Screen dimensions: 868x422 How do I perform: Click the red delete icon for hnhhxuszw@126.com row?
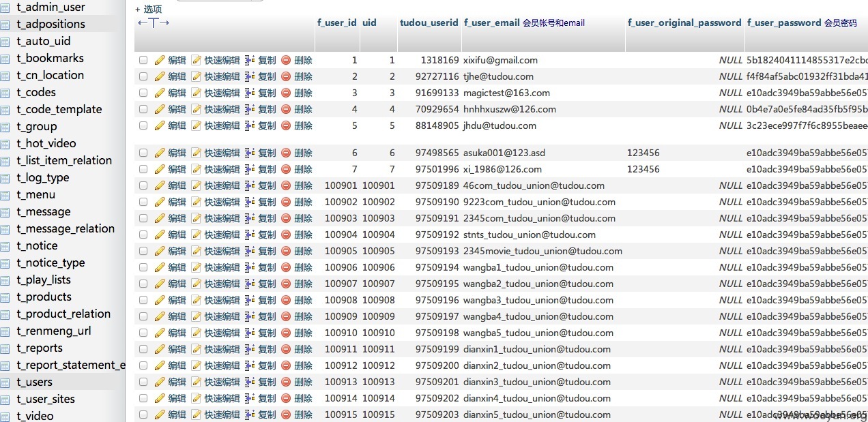click(286, 109)
